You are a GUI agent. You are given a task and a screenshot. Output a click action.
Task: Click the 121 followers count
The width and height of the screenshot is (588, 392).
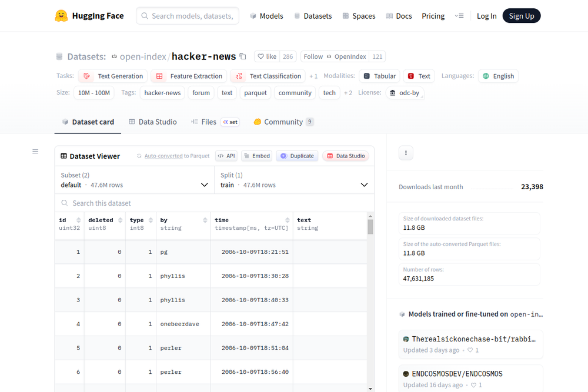tap(377, 56)
